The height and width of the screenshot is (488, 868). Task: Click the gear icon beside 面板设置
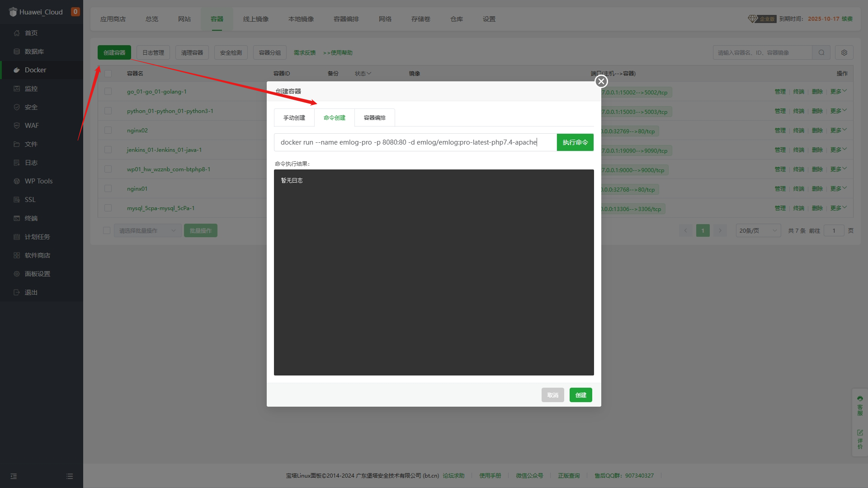click(x=17, y=274)
